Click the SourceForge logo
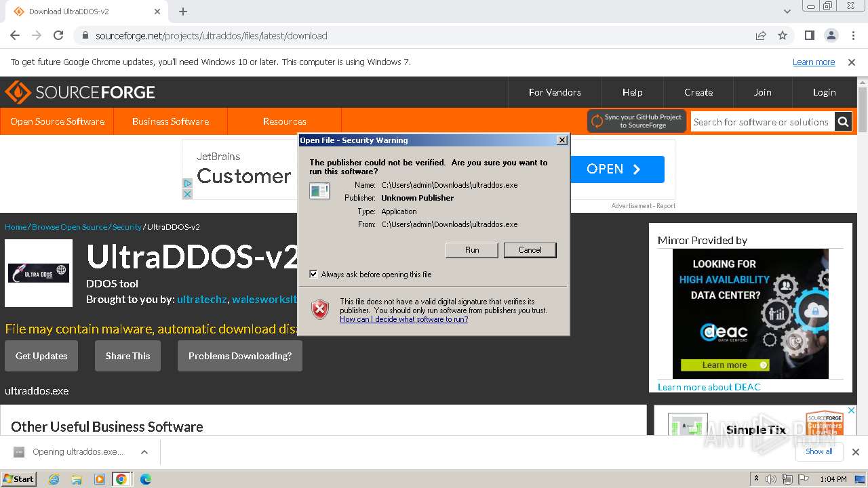Image resolution: width=868 pixels, height=488 pixels. [80, 92]
